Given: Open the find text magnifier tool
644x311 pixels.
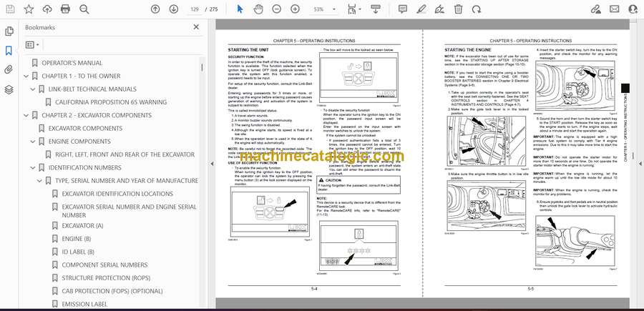Looking at the screenshot, I should (84, 9).
